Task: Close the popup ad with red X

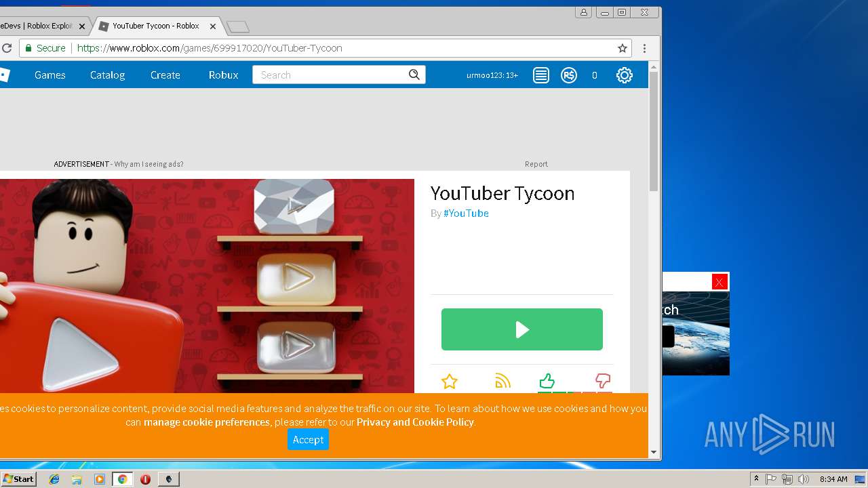Action: point(719,282)
